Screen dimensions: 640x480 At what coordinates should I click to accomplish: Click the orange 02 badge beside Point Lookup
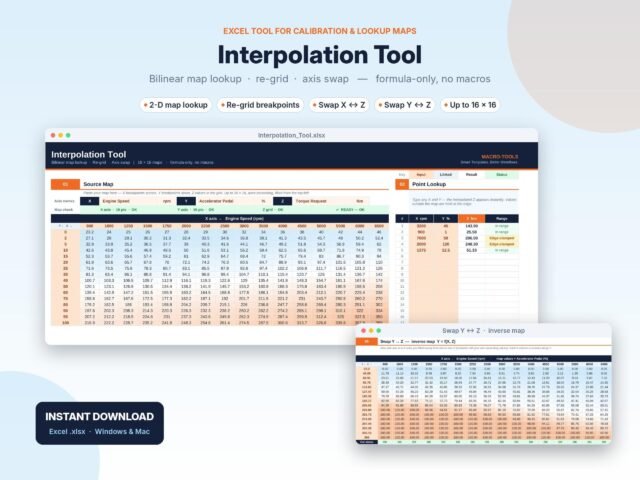pyautogui.click(x=402, y=184)
